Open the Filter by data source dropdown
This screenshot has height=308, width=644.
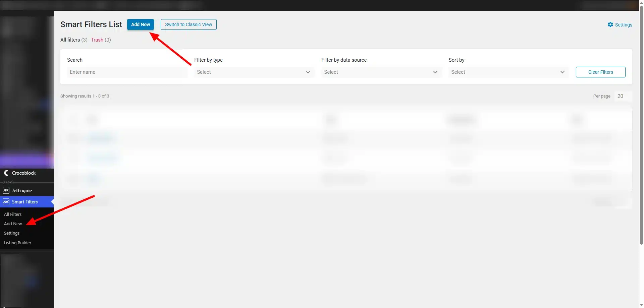tap(381, 72)
